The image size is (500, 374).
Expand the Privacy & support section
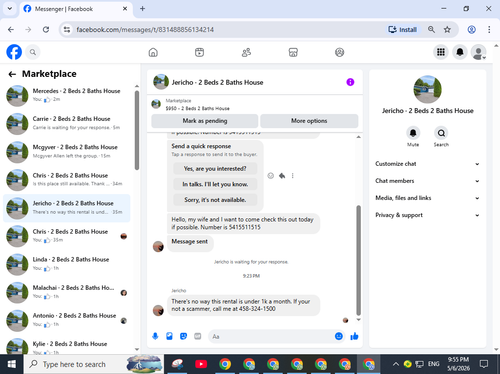pos(427,215)
